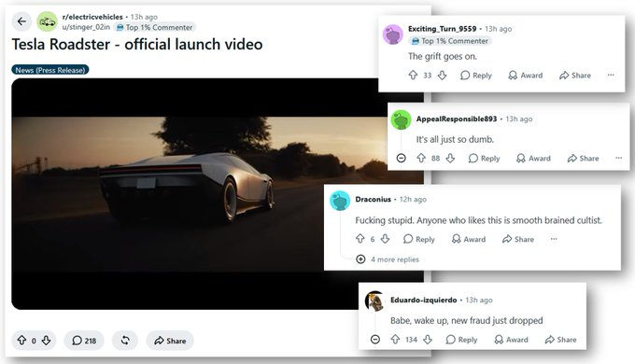Open the r/electricvehicles subreddit link
This screenshot has width=635, height=364.
(x=92, y=17)
